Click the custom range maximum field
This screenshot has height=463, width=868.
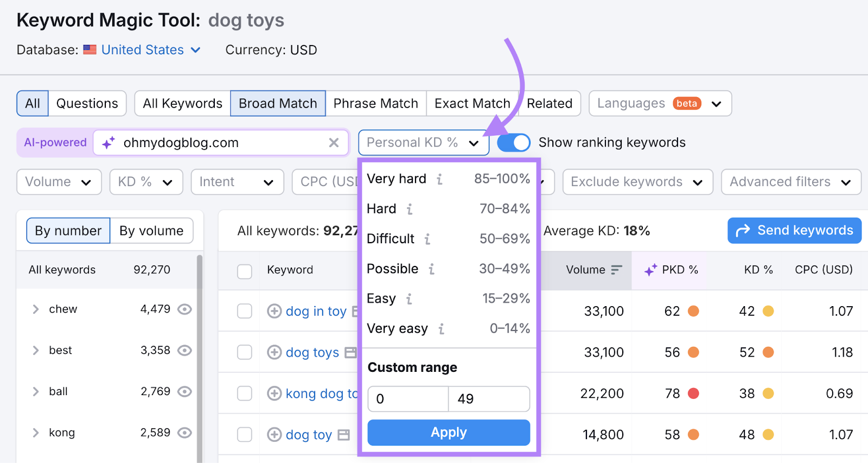489,399
